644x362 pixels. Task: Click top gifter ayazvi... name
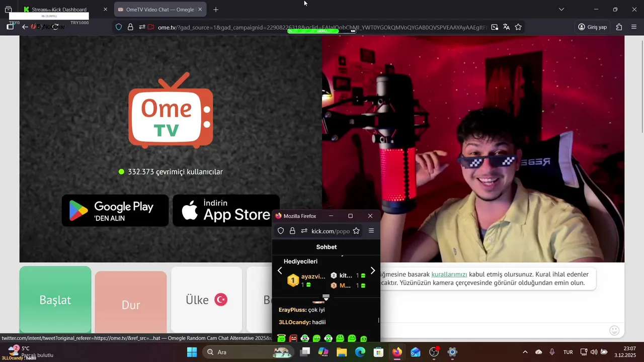pos(313,277)
